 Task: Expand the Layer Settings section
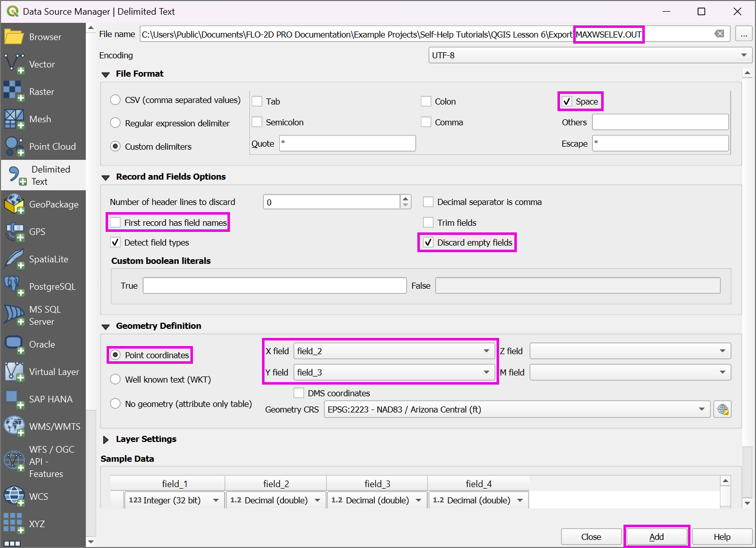[x=106, y=439]
